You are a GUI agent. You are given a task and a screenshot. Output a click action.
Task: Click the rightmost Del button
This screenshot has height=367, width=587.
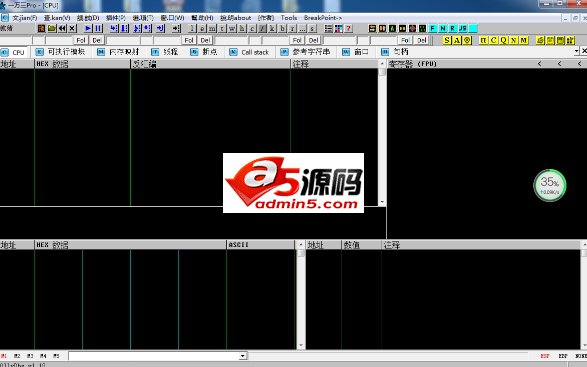(422, 40)
